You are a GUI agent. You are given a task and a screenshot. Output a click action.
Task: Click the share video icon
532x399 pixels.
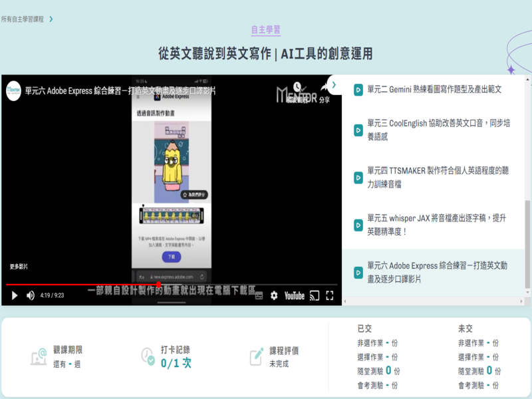(x=324, y=91)
